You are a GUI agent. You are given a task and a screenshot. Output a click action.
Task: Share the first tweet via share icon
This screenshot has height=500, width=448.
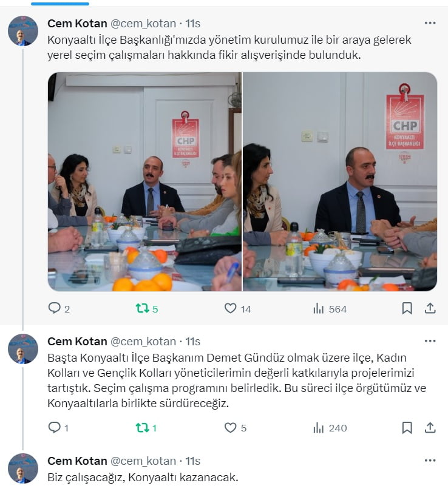(x=430, y=308)
